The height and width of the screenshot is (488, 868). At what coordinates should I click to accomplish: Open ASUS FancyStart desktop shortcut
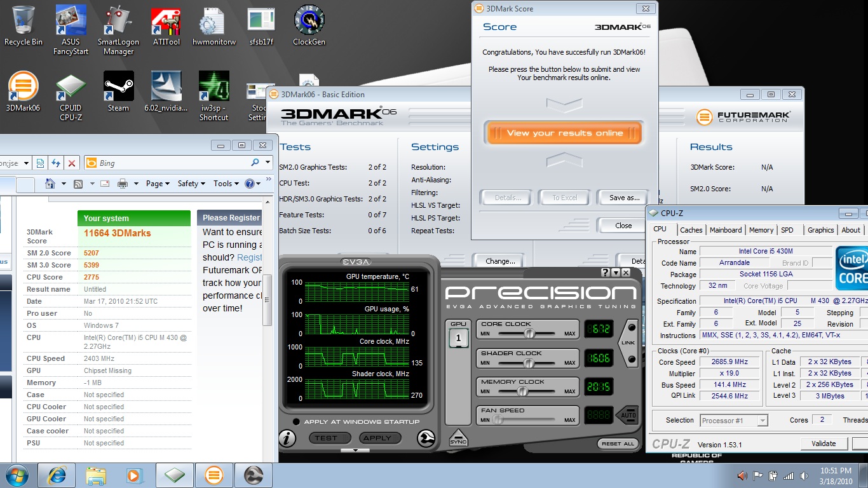pos(71,30)
